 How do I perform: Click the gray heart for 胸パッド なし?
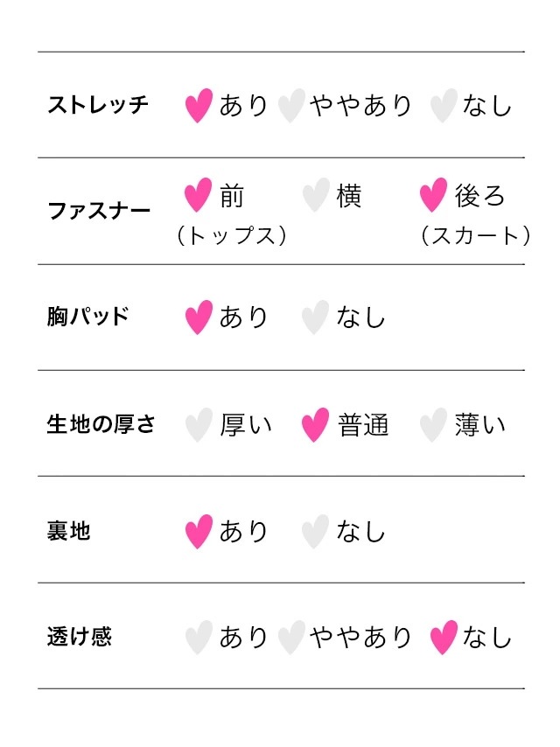[315, 318]
